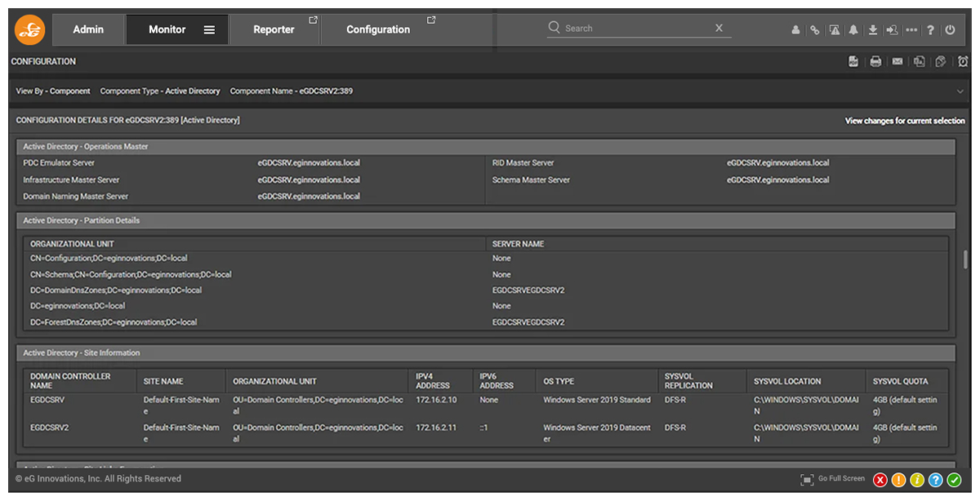Click the sign-in user arrow icon
The width and height of the screenshot is (980, 501).
[892, 30]
